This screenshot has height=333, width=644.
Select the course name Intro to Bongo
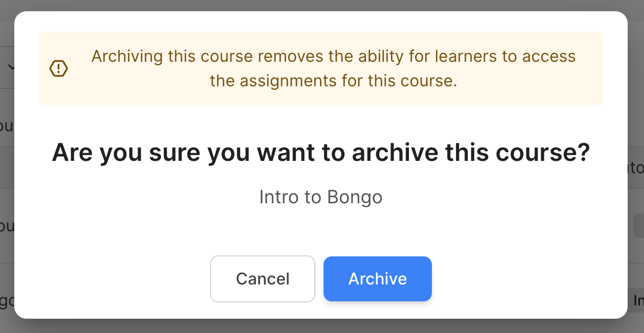(x=321, y=197)
